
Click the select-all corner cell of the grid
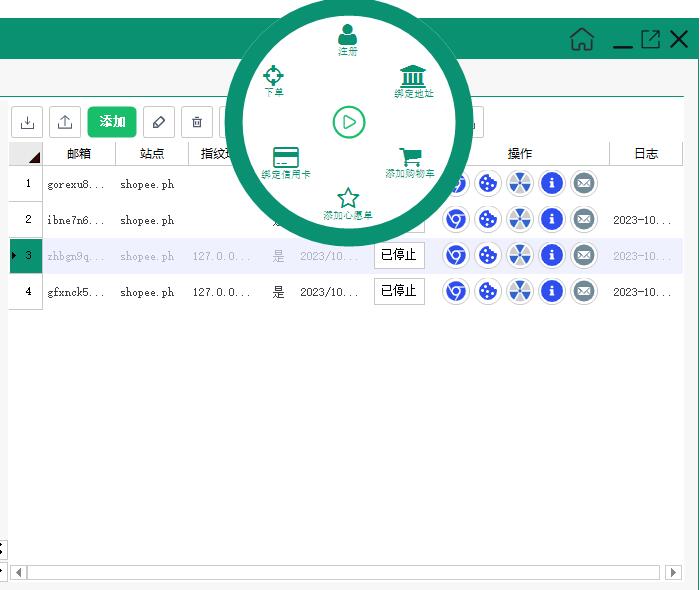[x=26, y=154]
